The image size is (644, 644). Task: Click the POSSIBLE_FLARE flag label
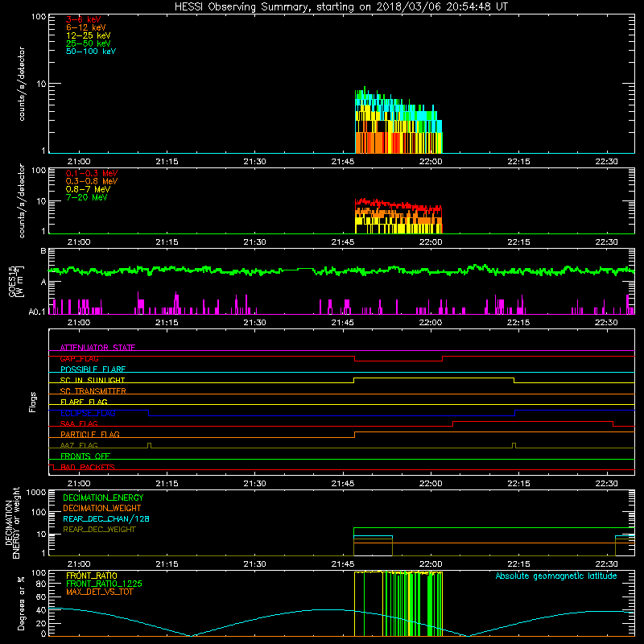tap(93, 369)
